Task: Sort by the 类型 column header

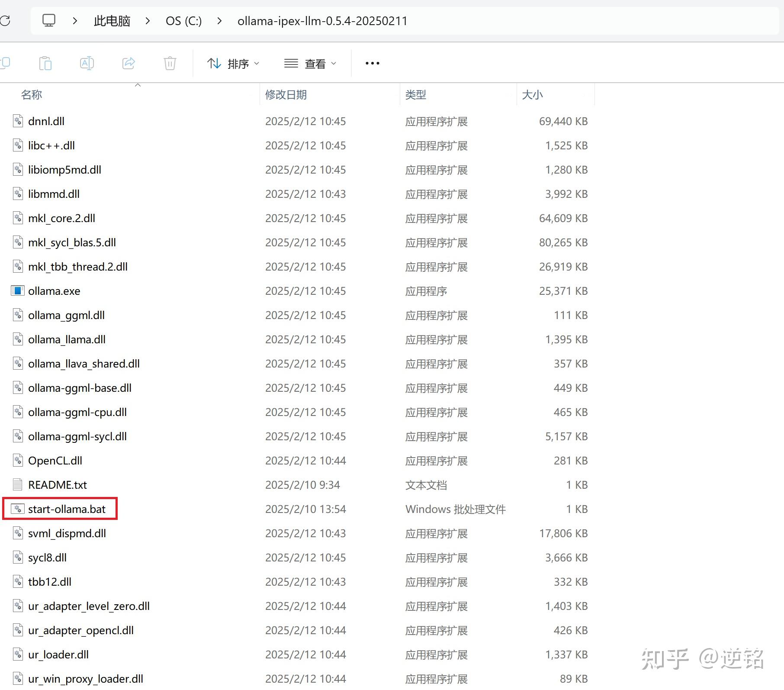Action: 416,94
